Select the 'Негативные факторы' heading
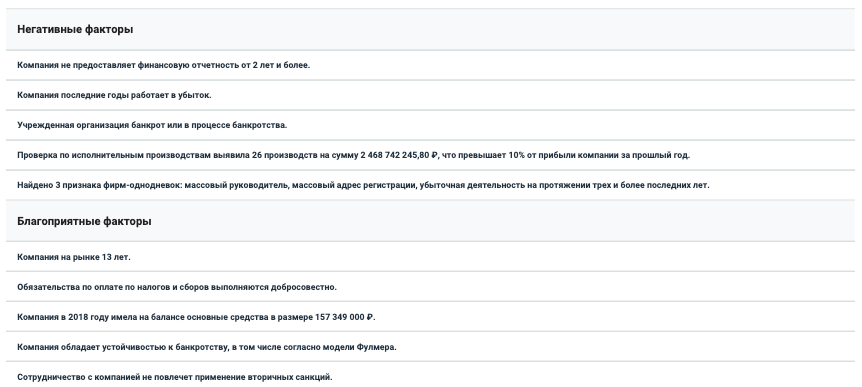Image resolution: width=862 pixels, height=387 pixels. click(75, 30)
